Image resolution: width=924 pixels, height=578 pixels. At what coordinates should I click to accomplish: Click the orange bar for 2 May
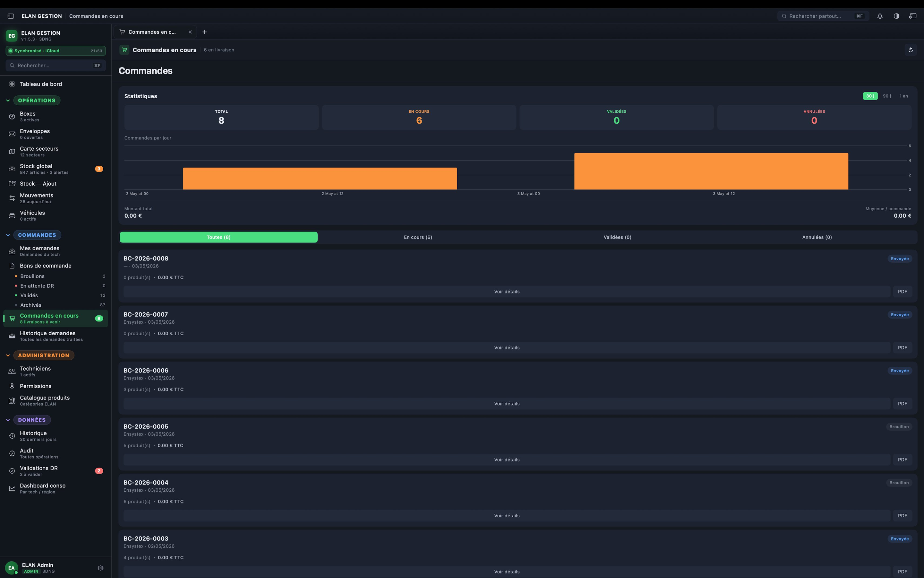tap(320, 179)
